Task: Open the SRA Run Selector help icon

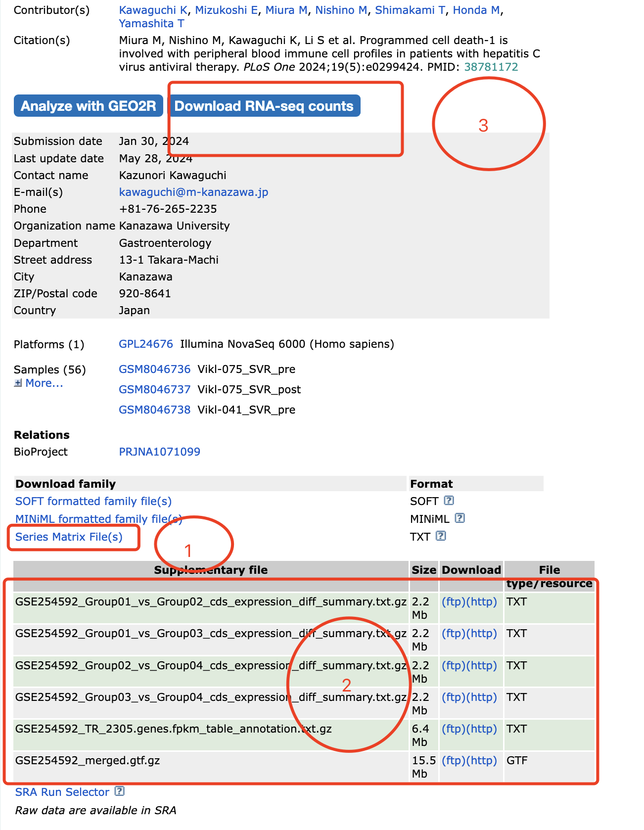Action: click(119, 791)
